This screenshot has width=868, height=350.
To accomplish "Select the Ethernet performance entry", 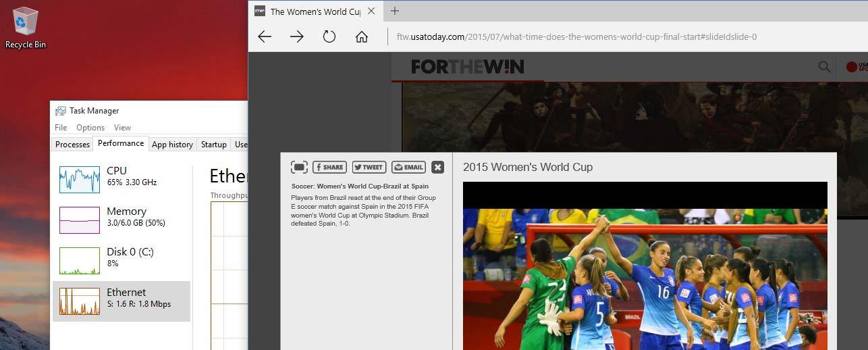I will [x=121, y=301].
